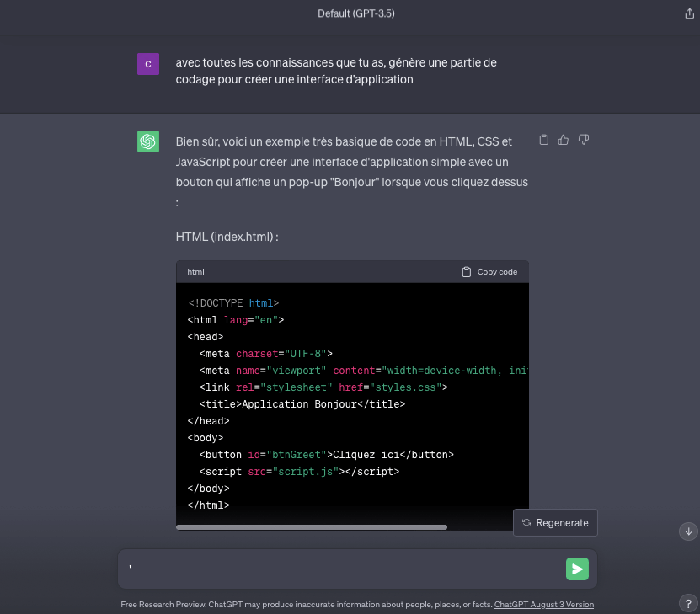Screen dimensions: 700x614
Task: Give the response a thumbs up
Action: (564, 140)
